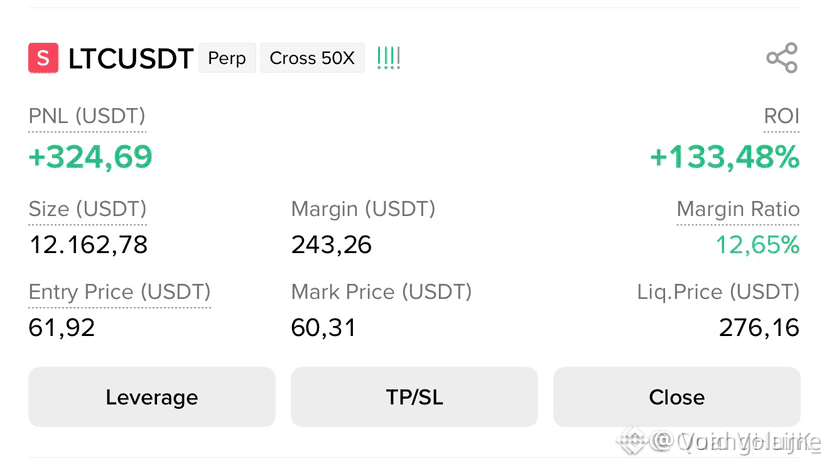Select the +324,69 PNL value
Screen dimensions: 829x466
90,157
